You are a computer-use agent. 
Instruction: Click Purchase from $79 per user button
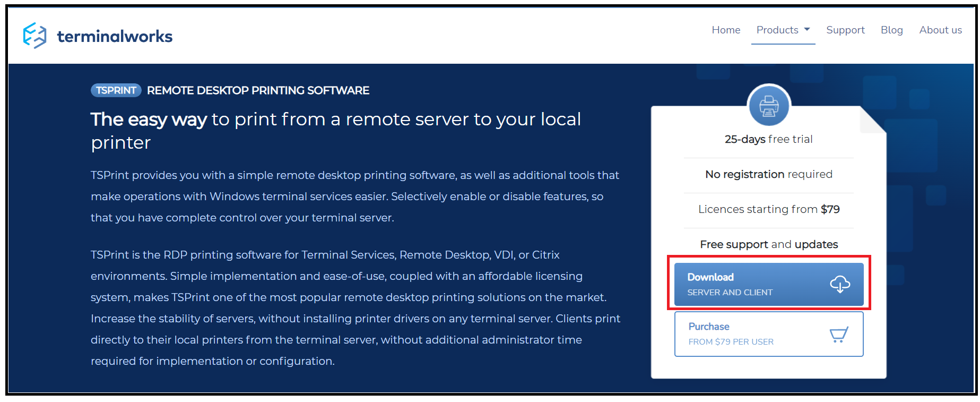point(769,333)
